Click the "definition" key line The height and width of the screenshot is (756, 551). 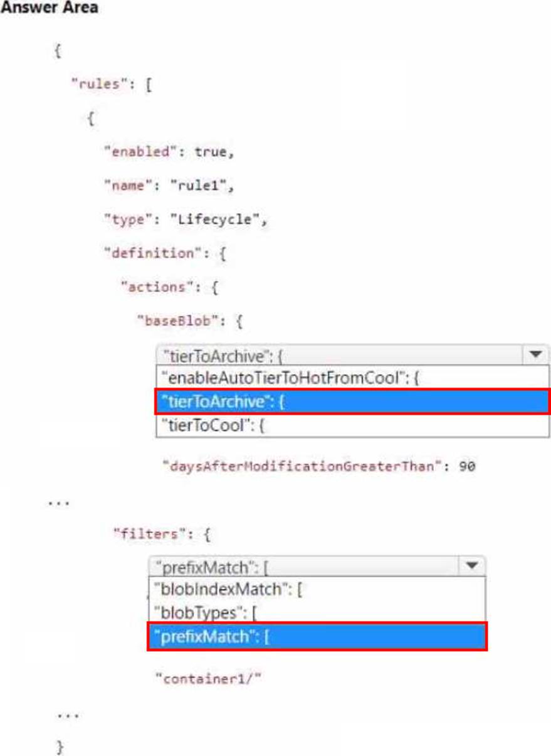165,253
